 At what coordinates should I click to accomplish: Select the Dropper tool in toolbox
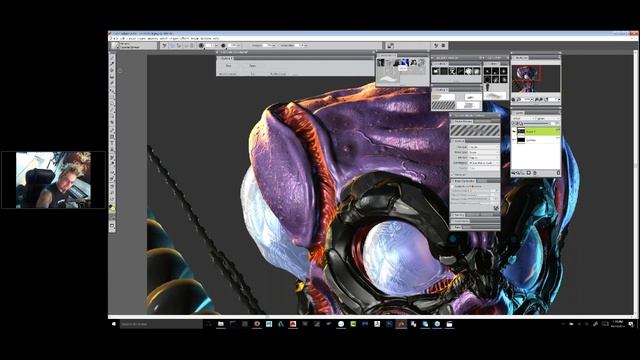click(x=112, y=64)
